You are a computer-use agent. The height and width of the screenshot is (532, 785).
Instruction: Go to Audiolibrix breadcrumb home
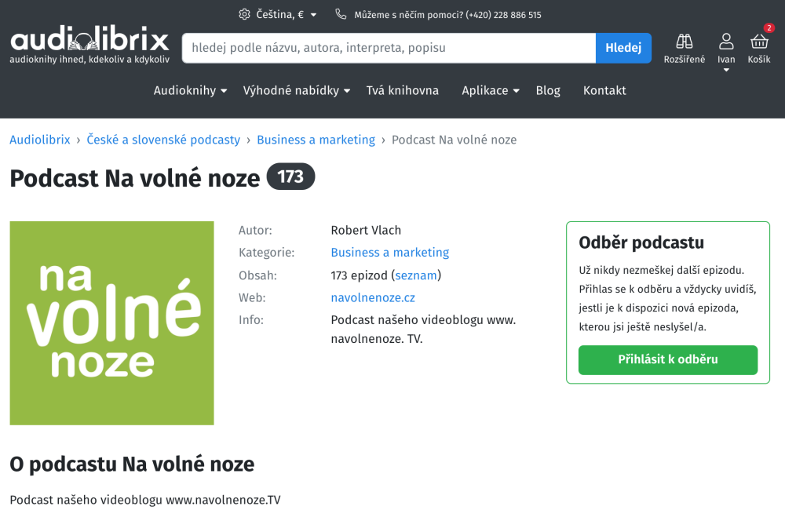40,140
